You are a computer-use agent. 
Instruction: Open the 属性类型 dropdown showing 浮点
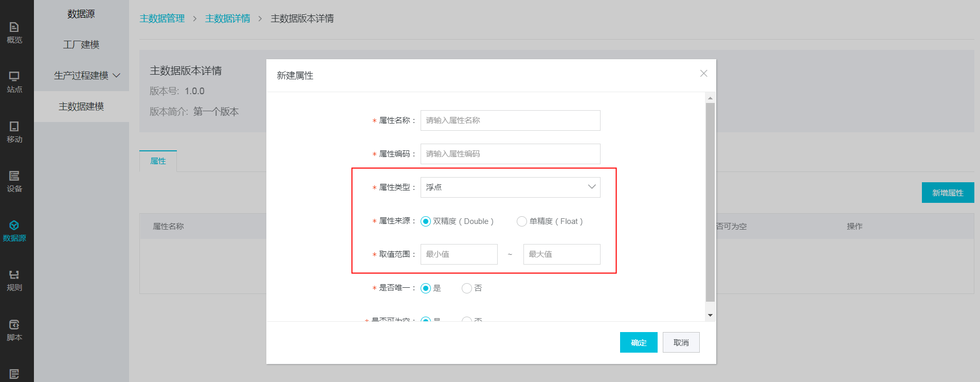511,187
